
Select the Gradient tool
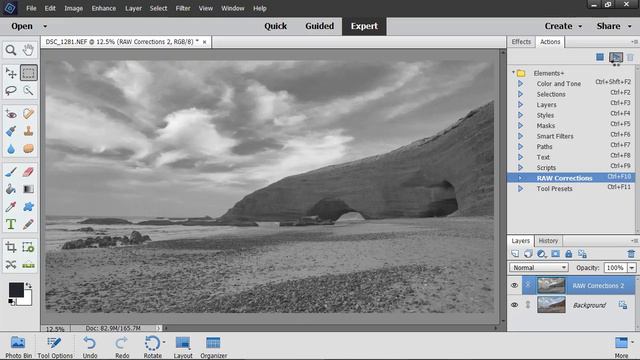click(x=28, y=189)
